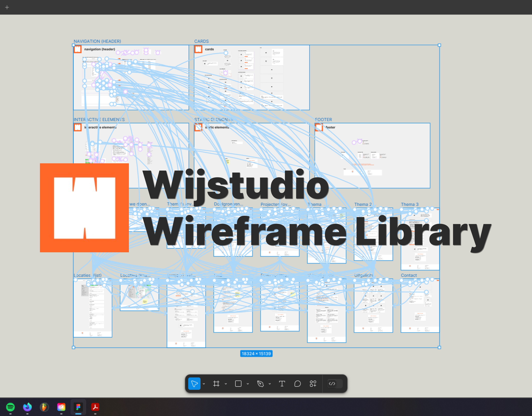Screen dimensions: 532x416
Task: Open Adobe Acrobat from the dock
Action: tap(95, 407)
